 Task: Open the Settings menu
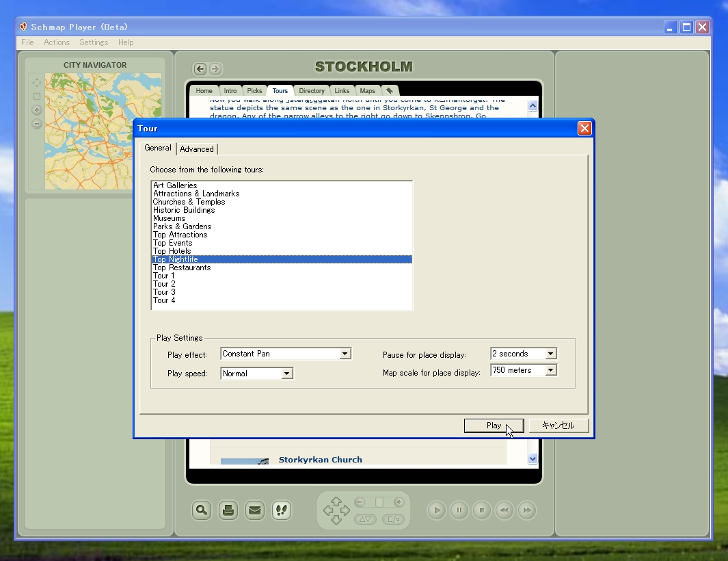94,42
